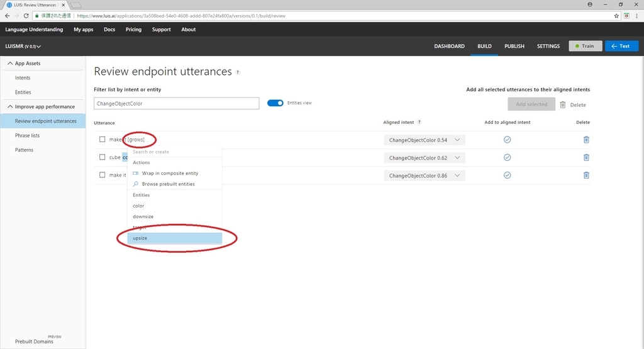Open LUISMR version dropdown
Image resolution: width=644 pixels, height=349 pixels.
pyautogui.click(x=23, y=47)
